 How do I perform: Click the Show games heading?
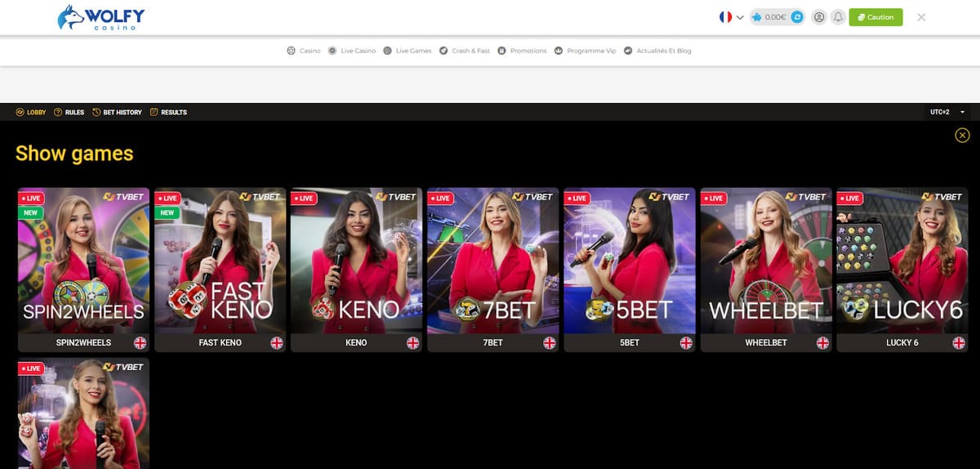pyautogui.click(x=74, y=153)
